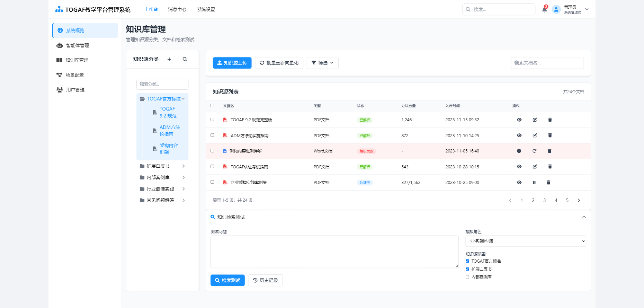View the TOGAF 9.2 规范完整版 document

coord(519,120)
